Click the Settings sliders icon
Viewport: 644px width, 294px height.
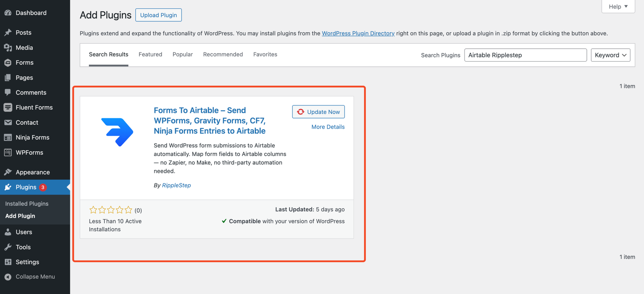(8, 262)
